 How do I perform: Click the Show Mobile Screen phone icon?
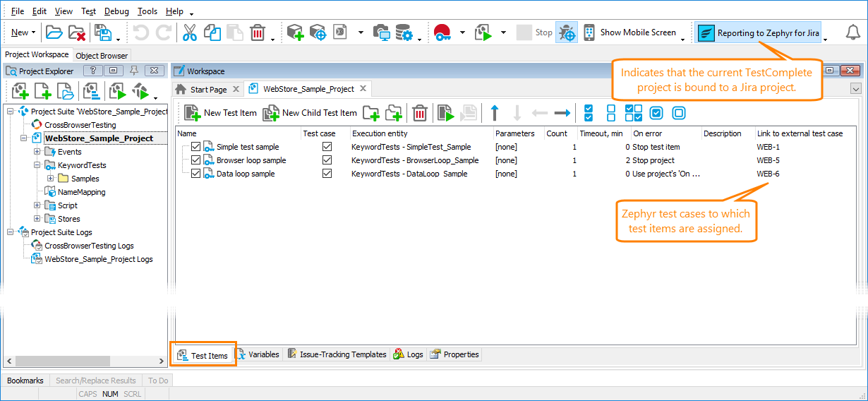click(x=589, y=32)
